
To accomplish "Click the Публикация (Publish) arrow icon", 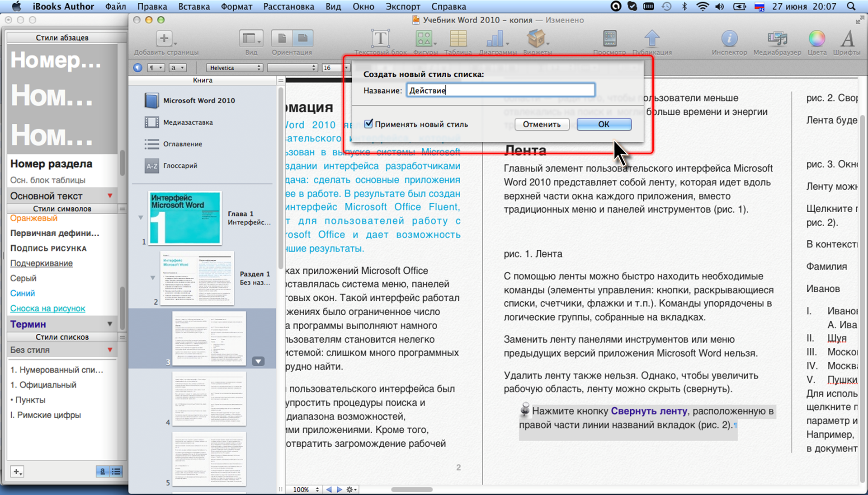I will click(651, 38).
